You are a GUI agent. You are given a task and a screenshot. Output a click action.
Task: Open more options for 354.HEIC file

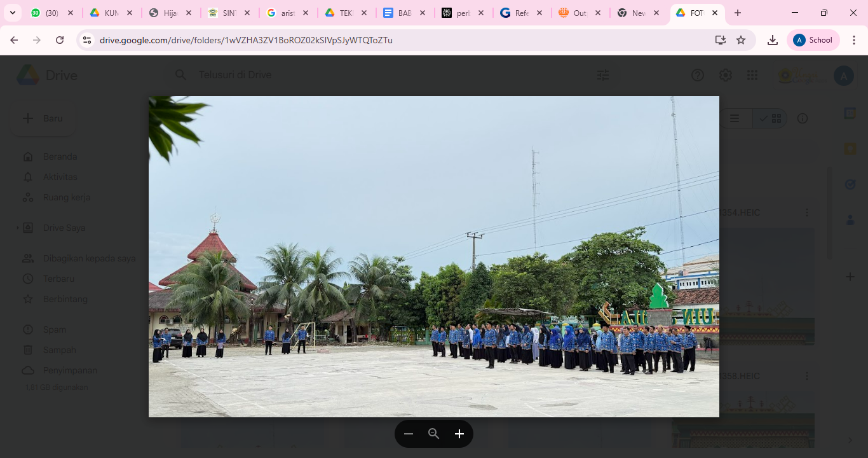[807, 212]
